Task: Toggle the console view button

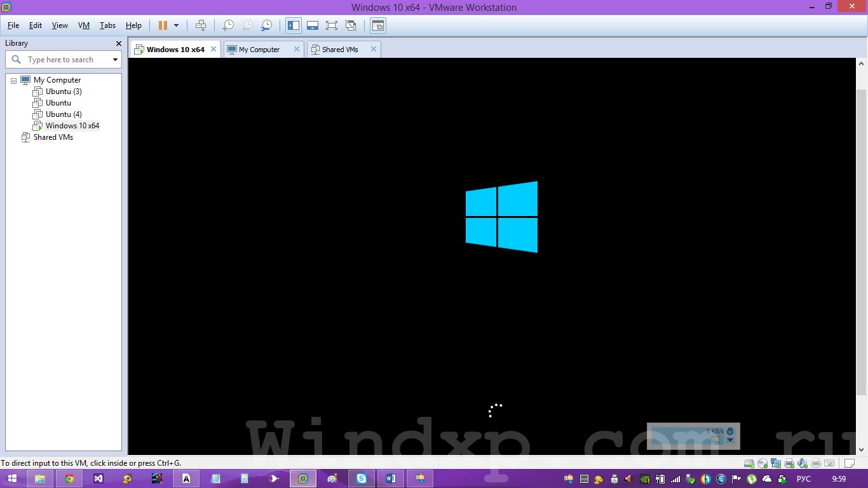Action: (378, 25)
